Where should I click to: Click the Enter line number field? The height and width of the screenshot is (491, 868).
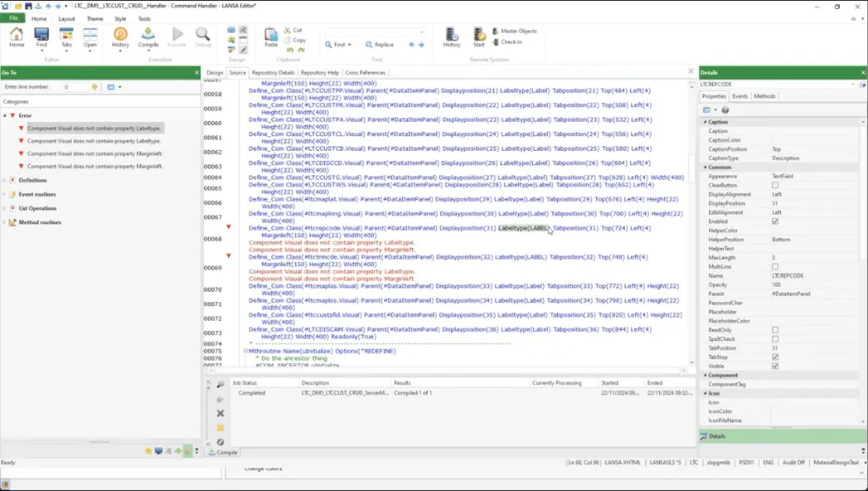click(x=75, y=86)
